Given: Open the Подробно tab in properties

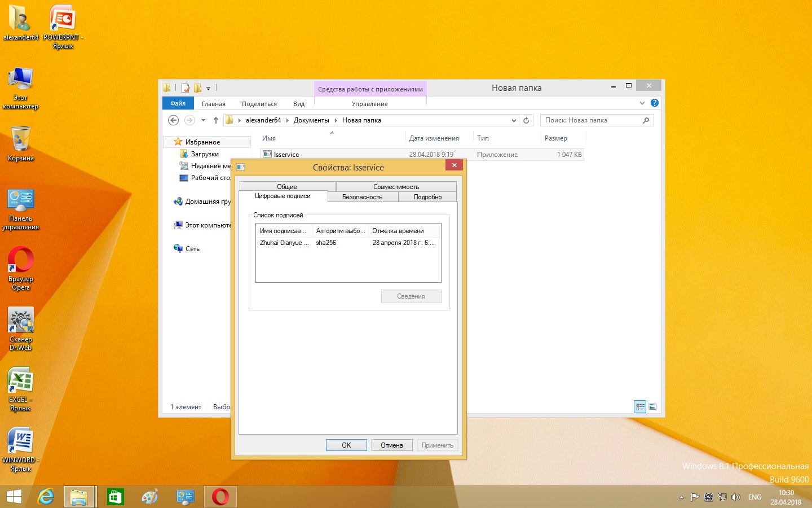Looking at the screenshot, I should [427, 197].
